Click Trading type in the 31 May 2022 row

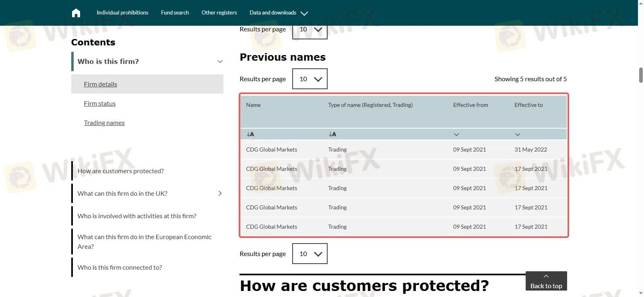click(337, 150)
